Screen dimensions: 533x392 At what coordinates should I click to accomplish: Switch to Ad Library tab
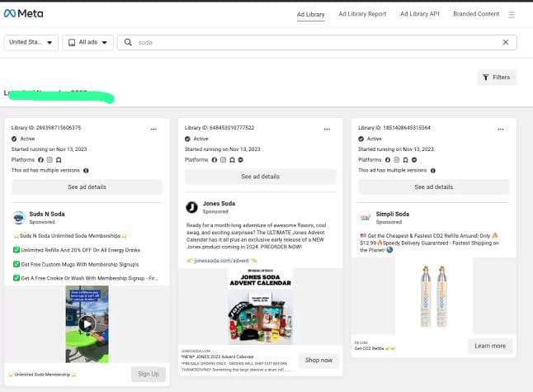pyautogui.click(x=311, y=14)
